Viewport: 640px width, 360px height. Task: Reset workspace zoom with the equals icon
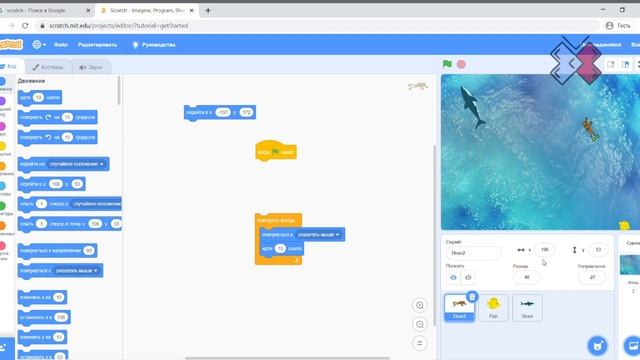[x=420, y=343]
